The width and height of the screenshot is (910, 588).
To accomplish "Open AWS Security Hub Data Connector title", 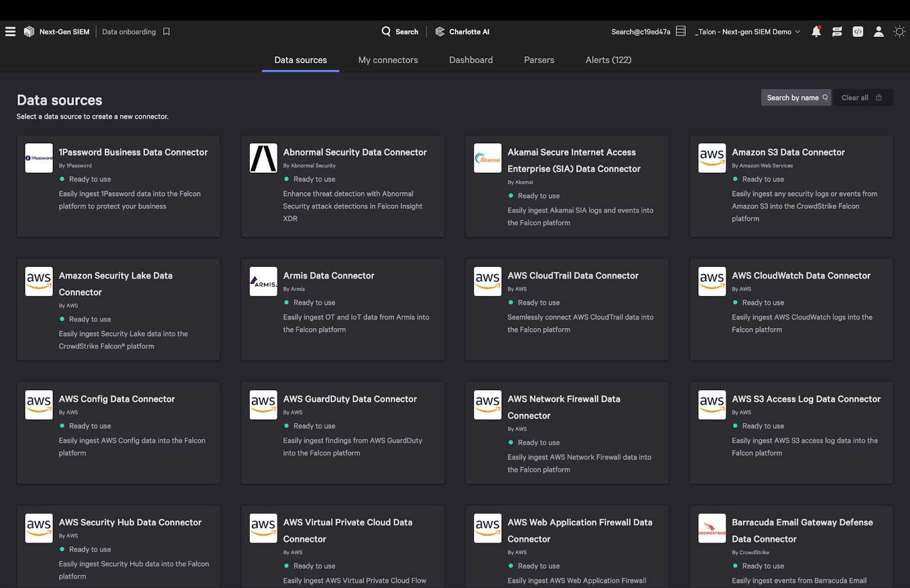I will 130,523.
